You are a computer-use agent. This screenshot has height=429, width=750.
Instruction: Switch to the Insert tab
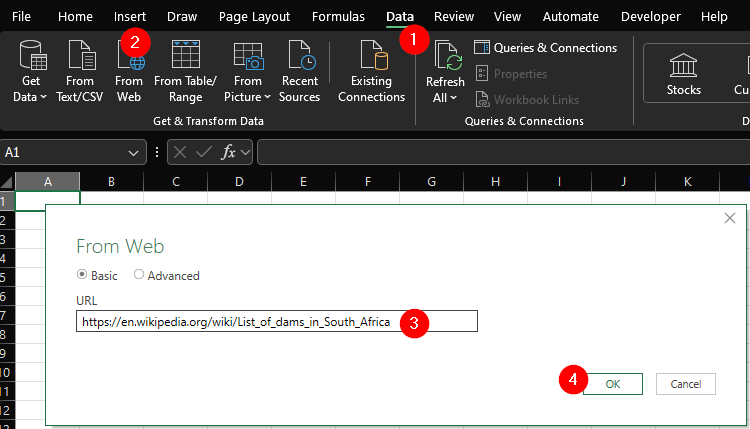pyautogui.click(x=130, y=16)
